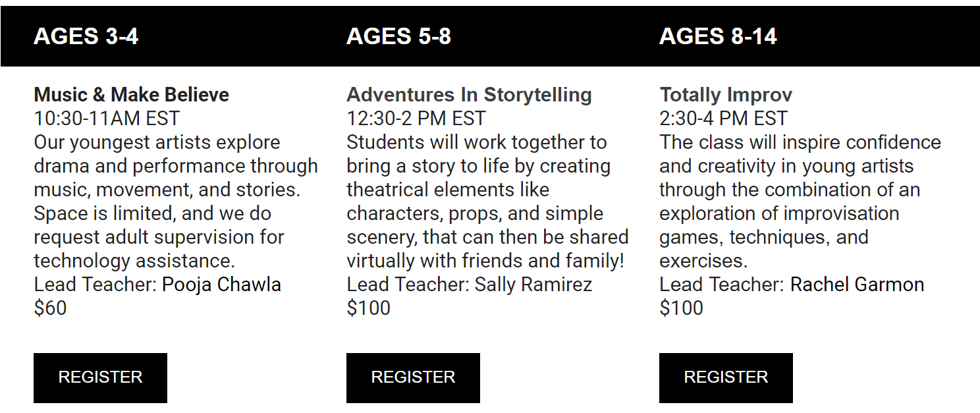Click the 2:30-4 PM EST class time
Image resolution: width=980 pixels, height=413 pixels.
pyautogui.click(x=723, y=119)
